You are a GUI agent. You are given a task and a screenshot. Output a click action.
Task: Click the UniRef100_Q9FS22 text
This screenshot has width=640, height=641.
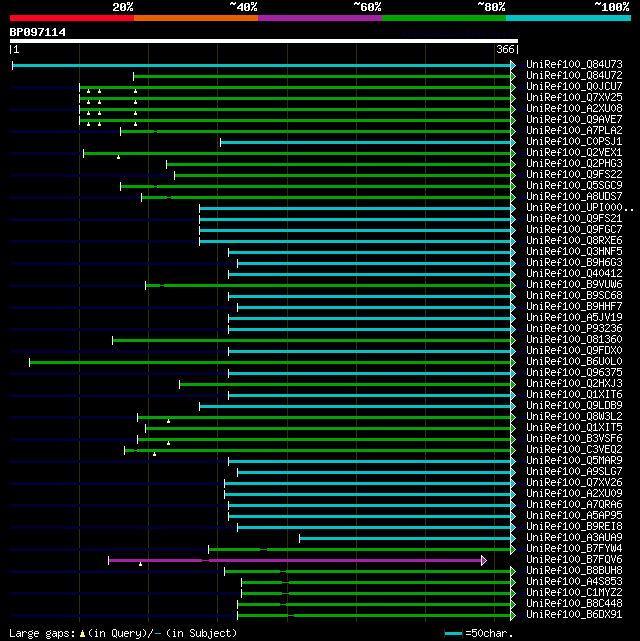574,175
